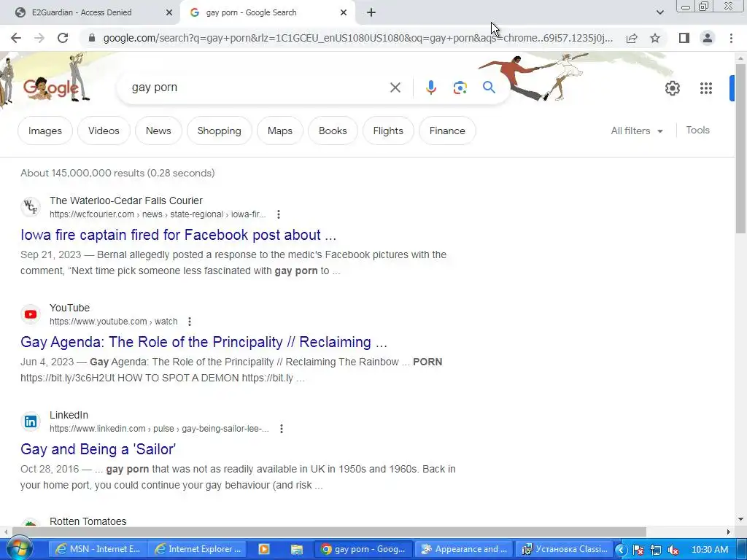Open the Windows Start orb

pos(19,548)
